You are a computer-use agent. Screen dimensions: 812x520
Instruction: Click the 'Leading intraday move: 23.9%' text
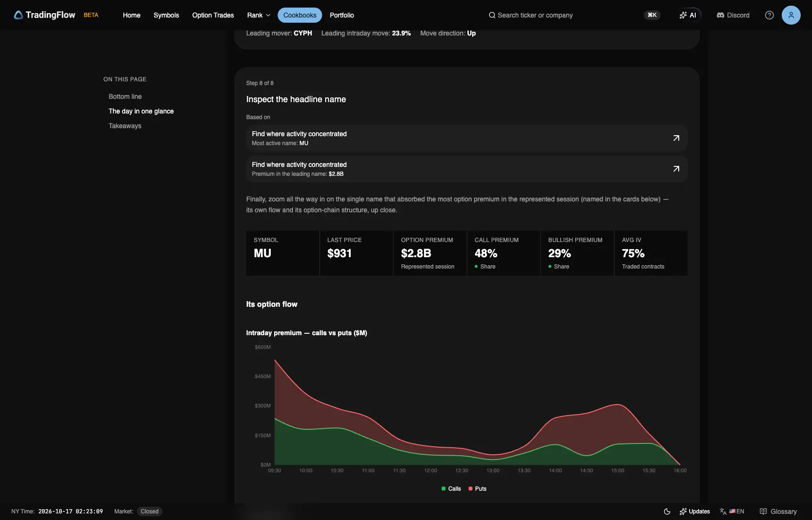[x=366, y=33]
